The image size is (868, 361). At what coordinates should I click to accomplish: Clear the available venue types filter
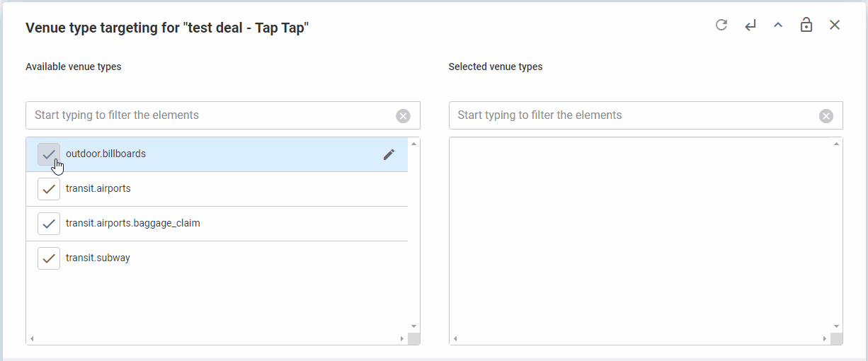403,116
